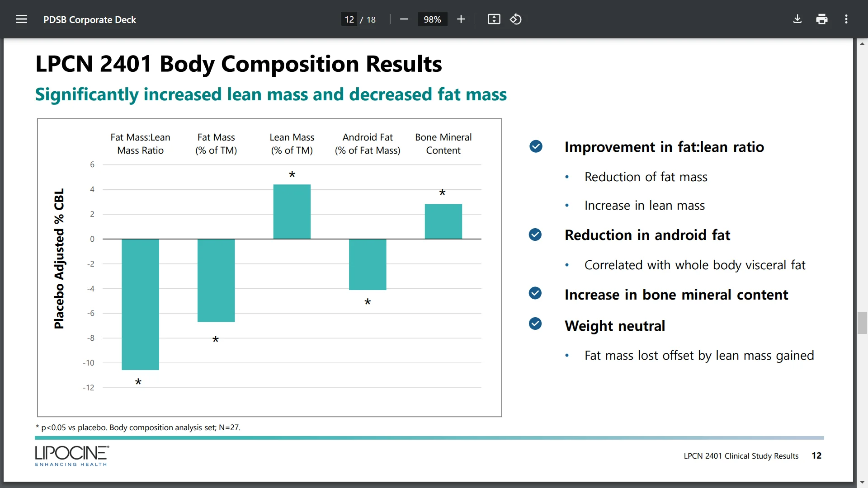
Task: Click the Weight neutral heading
Action: (x=615, y=326)
